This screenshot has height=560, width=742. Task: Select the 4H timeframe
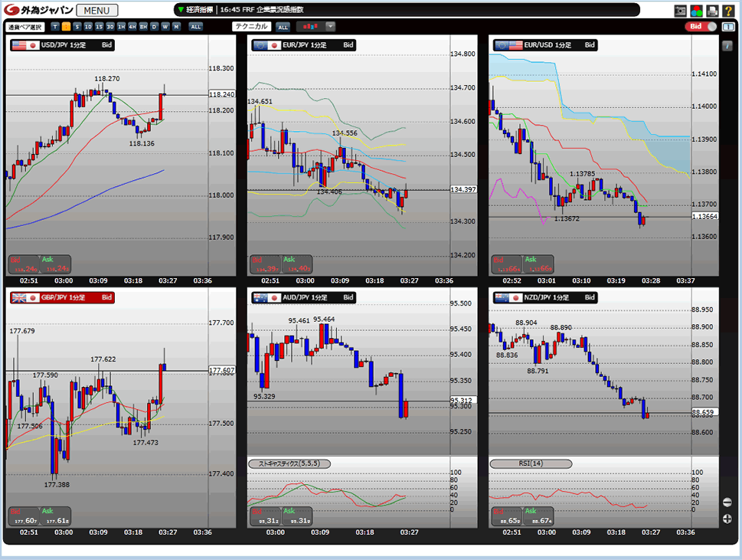pos(132,27)
